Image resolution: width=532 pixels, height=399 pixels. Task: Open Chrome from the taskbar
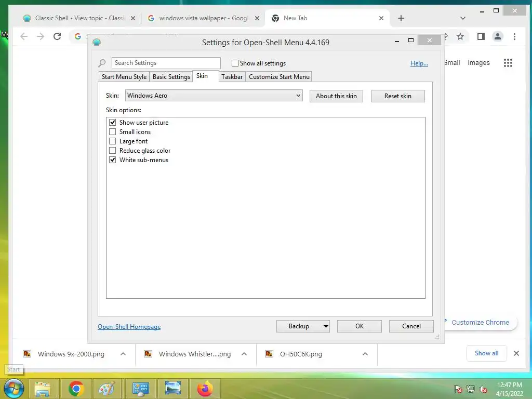pyautogui.click(x=76, y=389)
